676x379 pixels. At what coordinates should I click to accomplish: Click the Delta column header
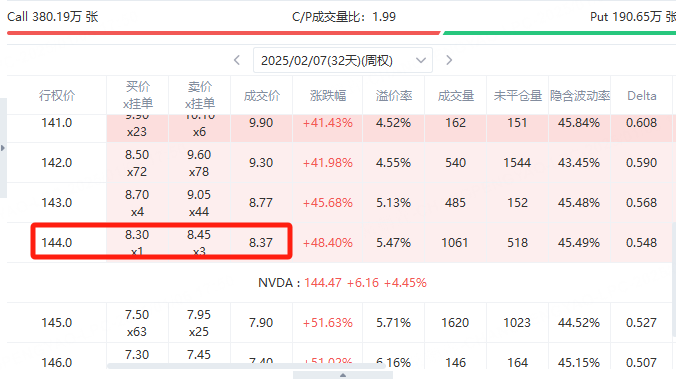(642, 96)
